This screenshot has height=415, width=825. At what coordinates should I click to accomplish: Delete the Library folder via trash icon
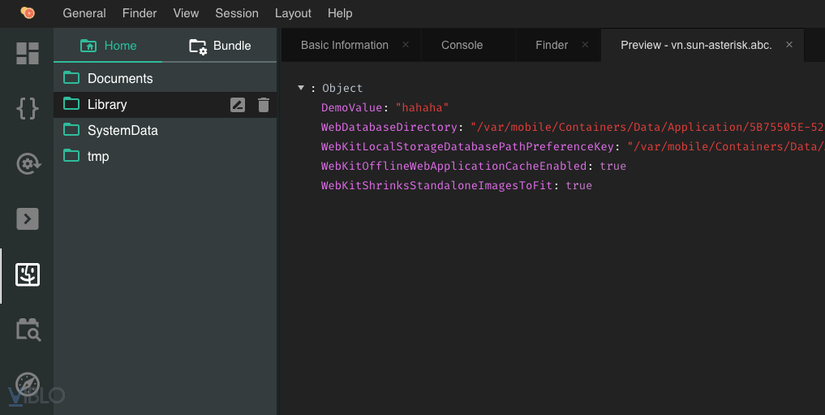pos(263,105)
